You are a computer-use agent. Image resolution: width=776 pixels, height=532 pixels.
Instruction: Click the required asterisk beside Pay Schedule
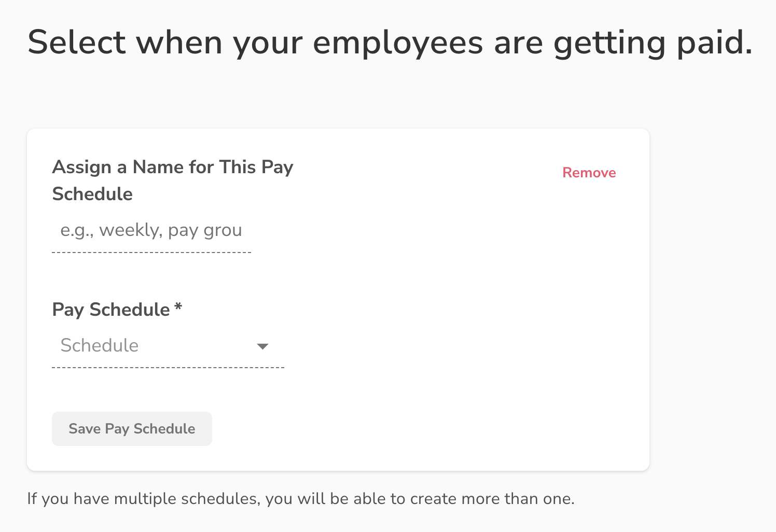pyautogui.click(x=178, y=307)
